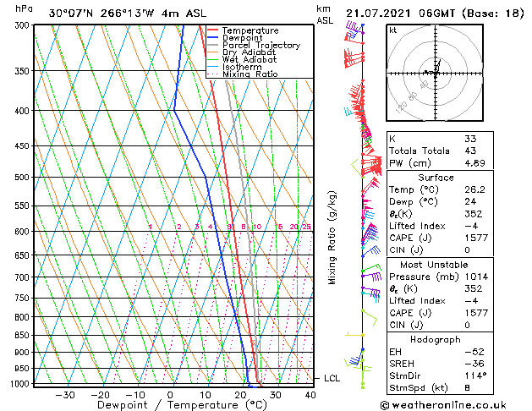
Task: Select the 'Dewpoint' legend label
Action: [x=242, y=38]
